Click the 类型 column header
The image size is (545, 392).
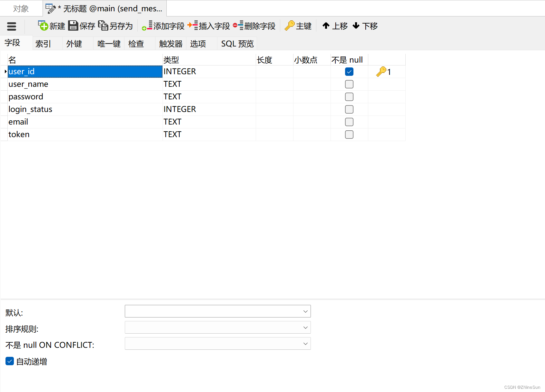click(209, 60)
